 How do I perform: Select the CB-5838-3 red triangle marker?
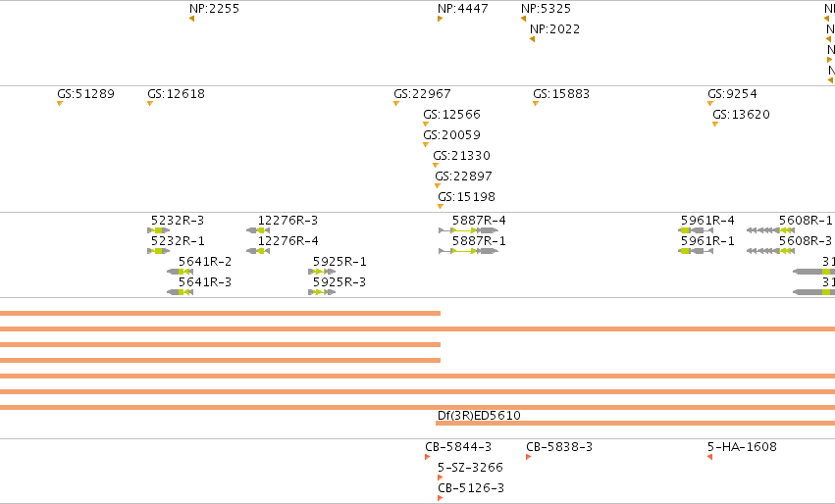click(528, 457)
